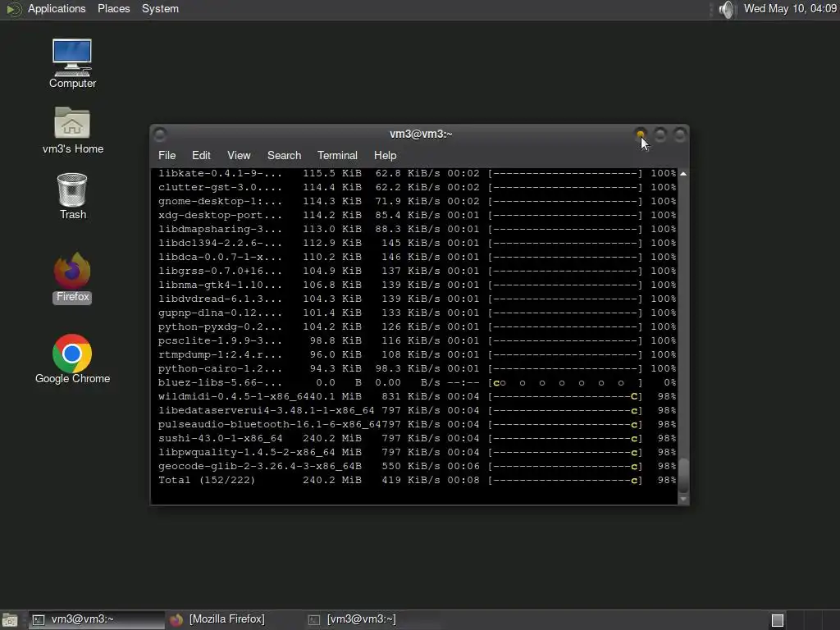Viewport: 840px width, 630px height.
Task: Click the '115.5 KiB' size of libkate
Action: coord(332,173)
